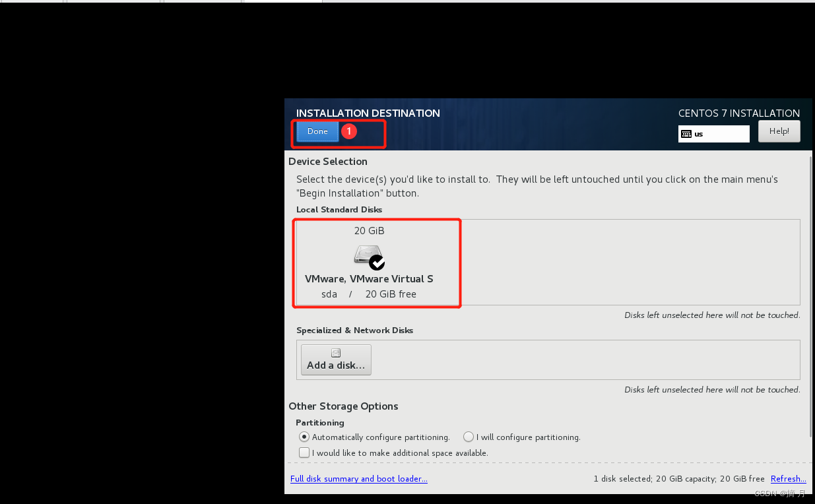Enable make additional space available checkbox

pos(304,453)
